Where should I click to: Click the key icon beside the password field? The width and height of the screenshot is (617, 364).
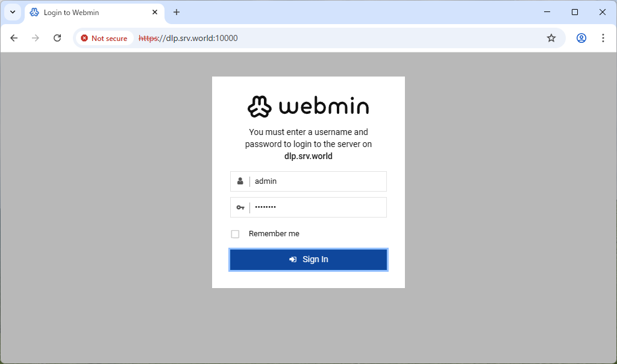point(240,207)
